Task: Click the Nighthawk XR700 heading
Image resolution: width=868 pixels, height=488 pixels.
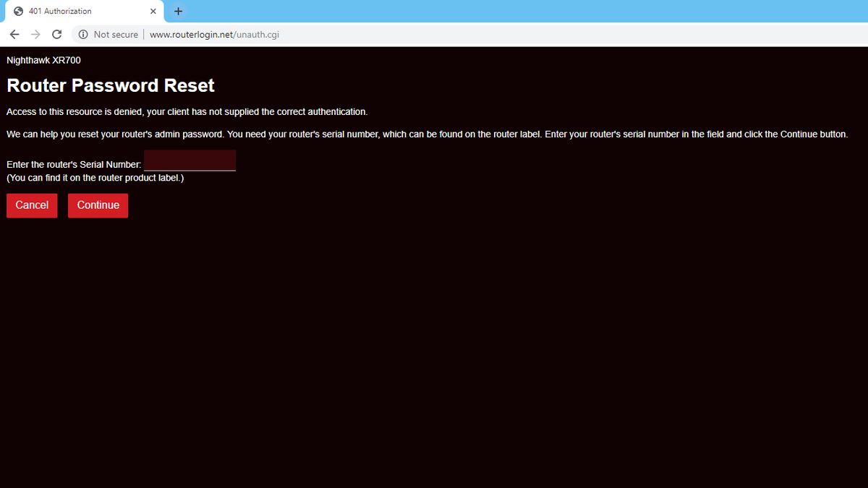Action: 43,60
